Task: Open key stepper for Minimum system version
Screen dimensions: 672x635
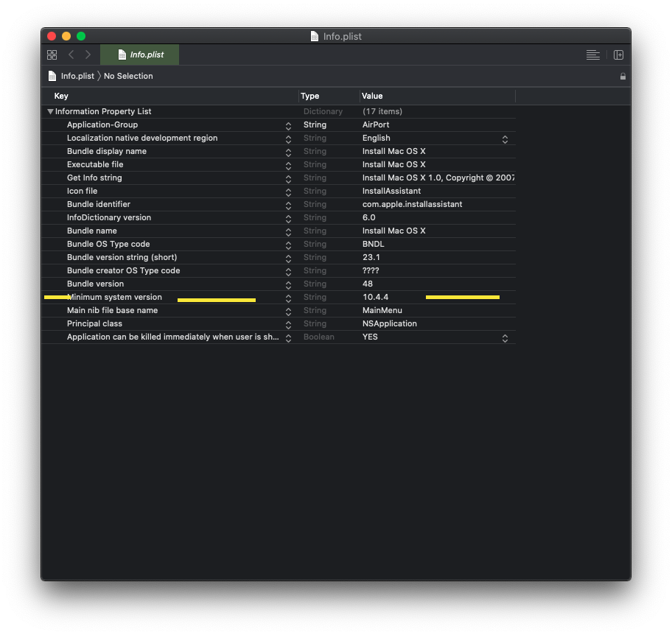Action: click(288, 298)
